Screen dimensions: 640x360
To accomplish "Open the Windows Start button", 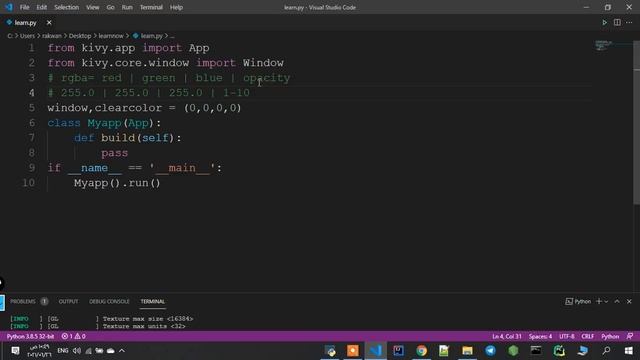I will (x=629, y=351).
